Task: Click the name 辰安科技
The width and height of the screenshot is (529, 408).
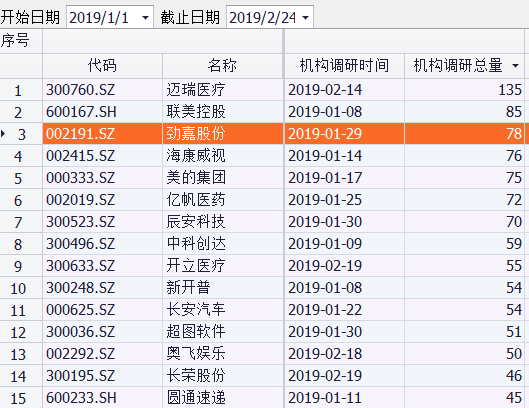Action: pos(196,222)
